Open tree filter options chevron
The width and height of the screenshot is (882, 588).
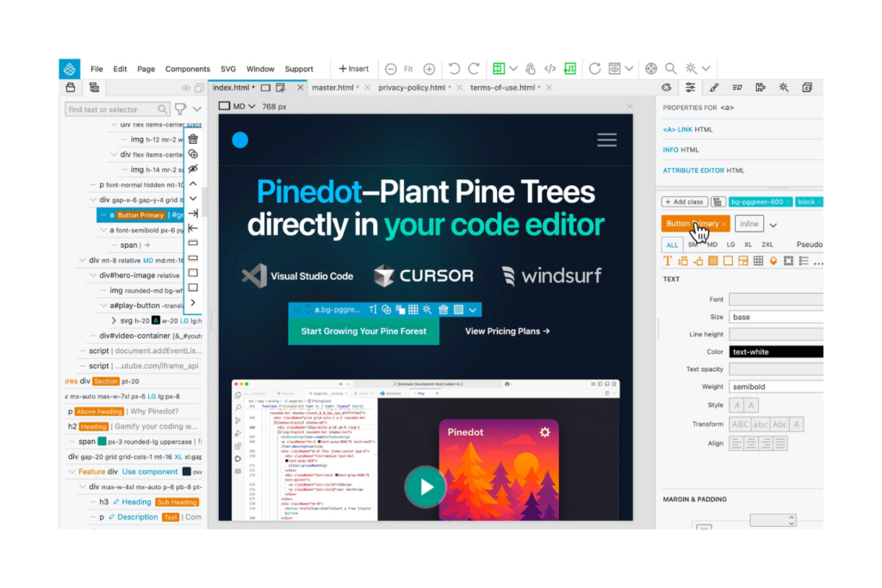pyautogui.click(x=197, y=109)
